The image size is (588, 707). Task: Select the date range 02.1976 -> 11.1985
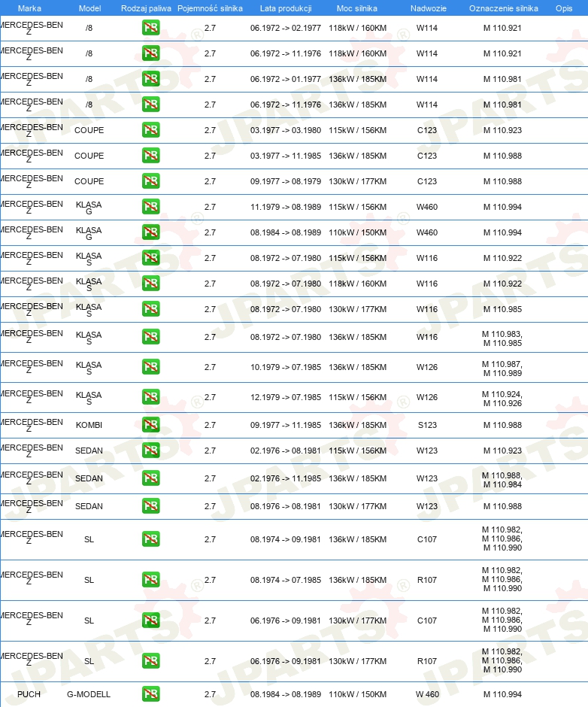pos(286,478)
